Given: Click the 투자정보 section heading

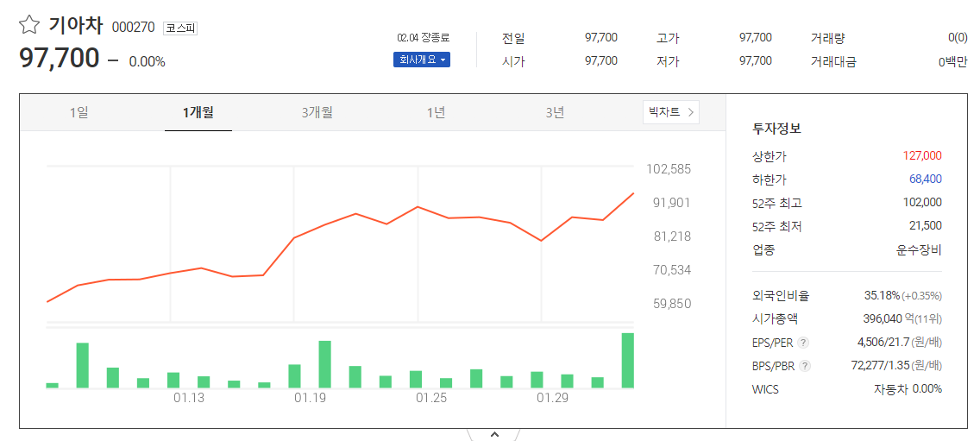Looking at the screenshot, I should pos(777,129).
